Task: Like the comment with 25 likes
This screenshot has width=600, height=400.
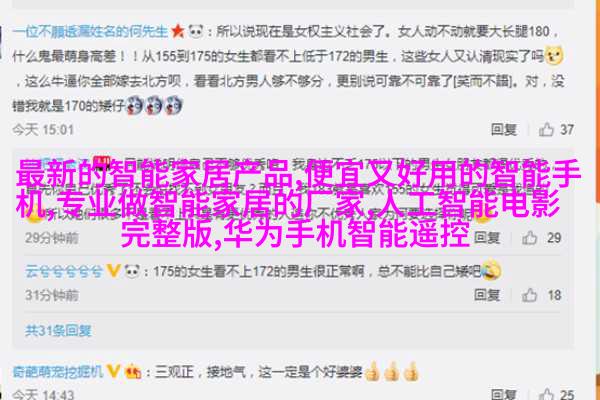Action: coord(546,394)
